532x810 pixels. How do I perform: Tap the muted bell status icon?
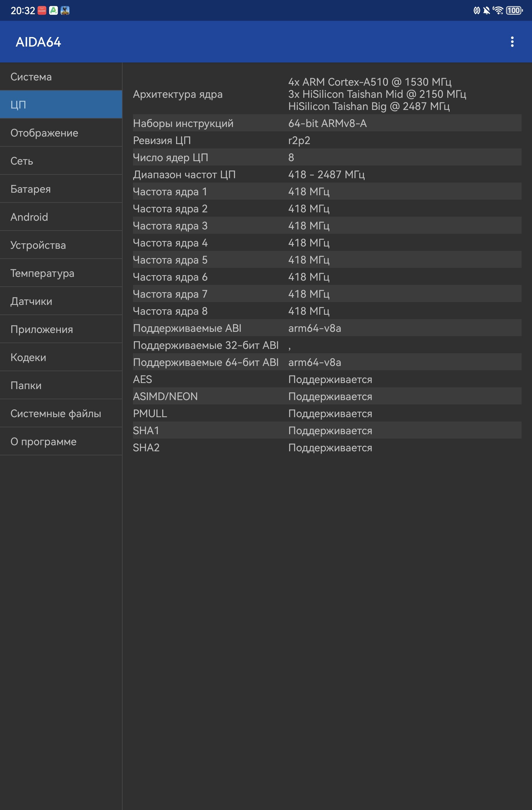[486, 10]
